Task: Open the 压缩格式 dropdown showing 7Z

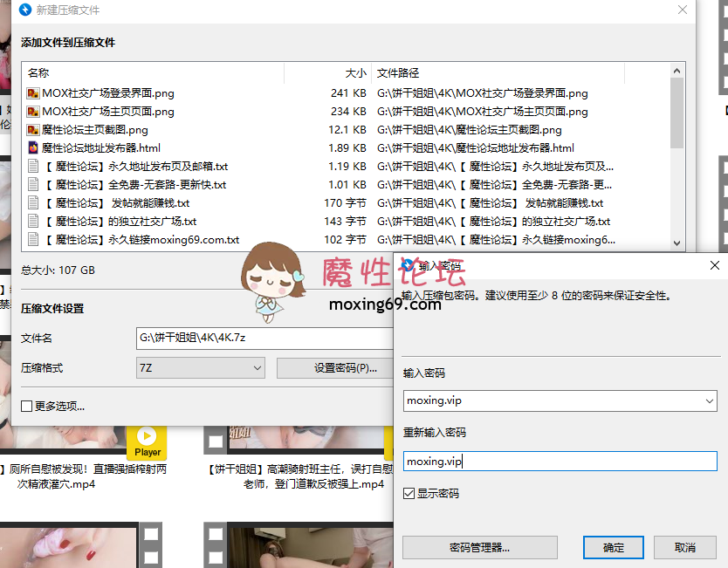Action: pyautogui.click(x=258, y=368)
